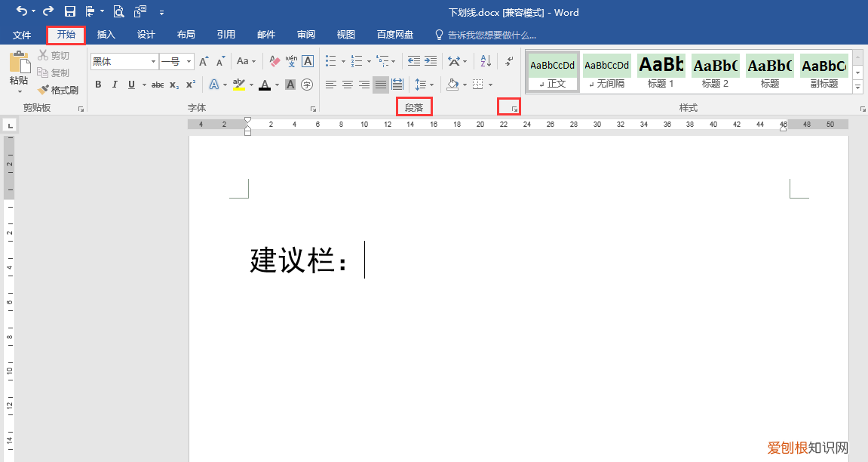Screen dimensions: 868x462
Task: Select center text alignment
Action: 346,85
